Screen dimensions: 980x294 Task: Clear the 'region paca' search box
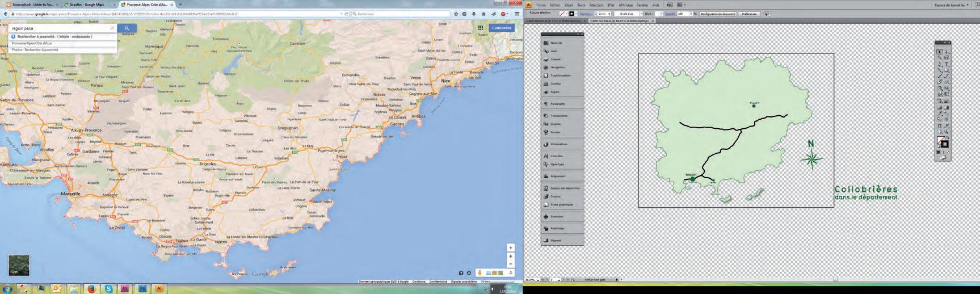(x=112, y=28)
